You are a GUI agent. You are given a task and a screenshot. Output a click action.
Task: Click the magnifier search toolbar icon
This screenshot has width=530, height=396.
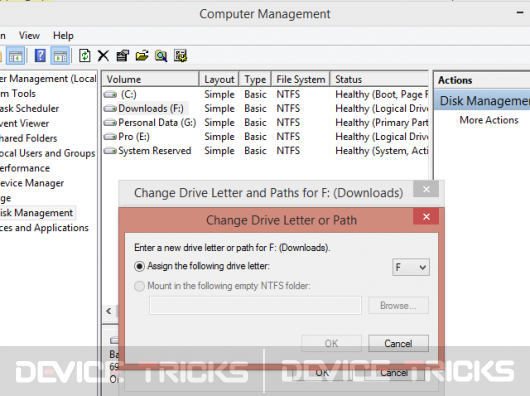[161, 56]
